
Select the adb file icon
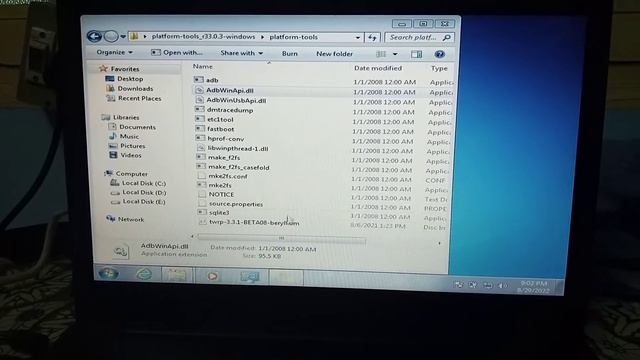(199, 80)
